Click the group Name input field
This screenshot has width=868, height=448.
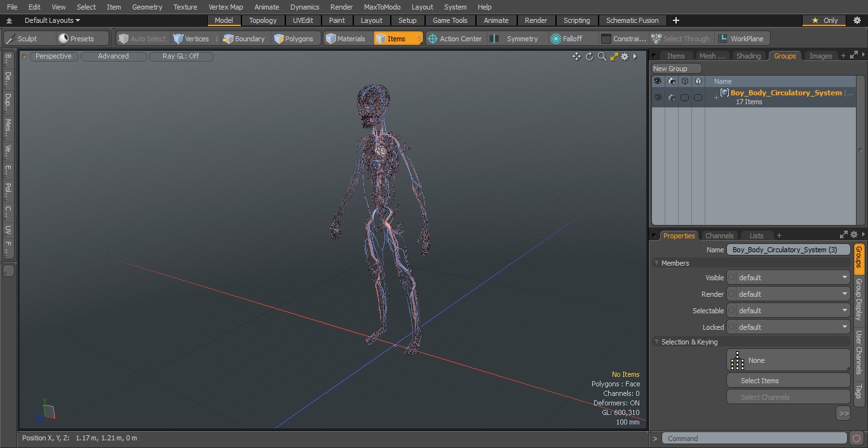click(x=788, y=250)
